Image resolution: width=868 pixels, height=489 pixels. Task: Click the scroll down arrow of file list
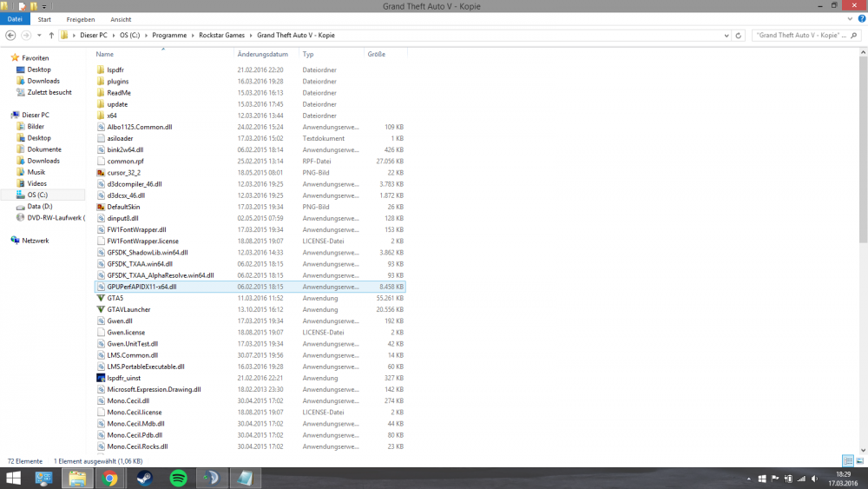(863, 450)
